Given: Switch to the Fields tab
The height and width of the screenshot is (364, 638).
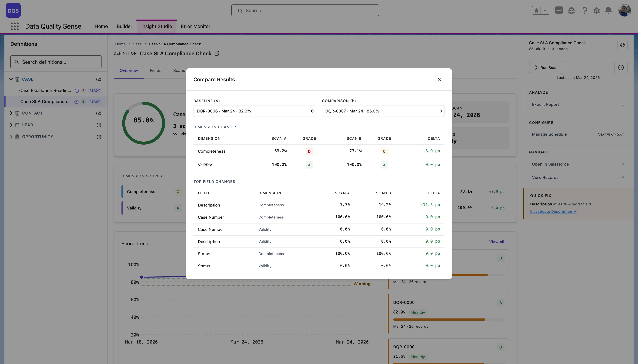Looking at the screenshot, I should (x=156, y=70).
